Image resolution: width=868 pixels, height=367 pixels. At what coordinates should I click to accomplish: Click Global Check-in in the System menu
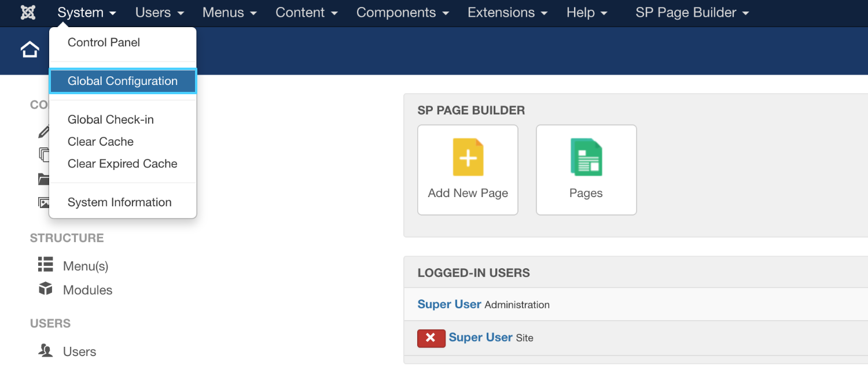pyautogui.click(x=111, y=120)
